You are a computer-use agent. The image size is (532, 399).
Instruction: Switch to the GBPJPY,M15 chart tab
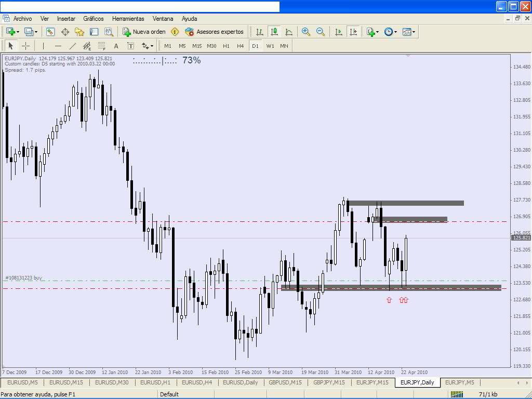(x=329, y=382)
